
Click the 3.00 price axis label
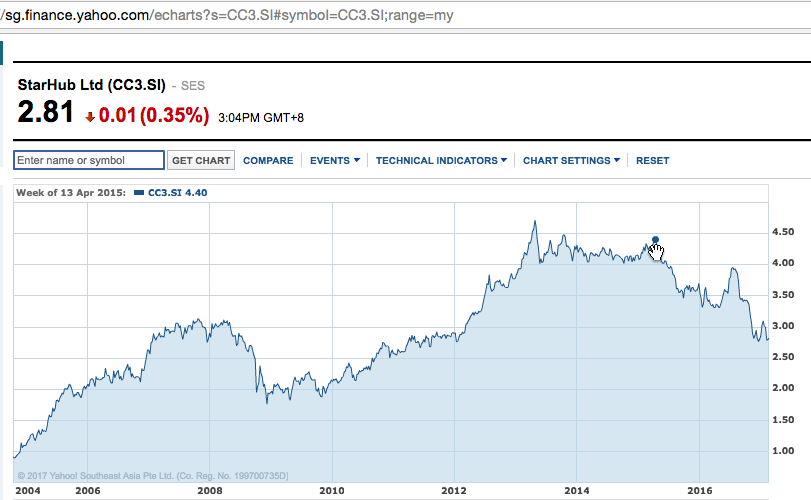(783, 326)
